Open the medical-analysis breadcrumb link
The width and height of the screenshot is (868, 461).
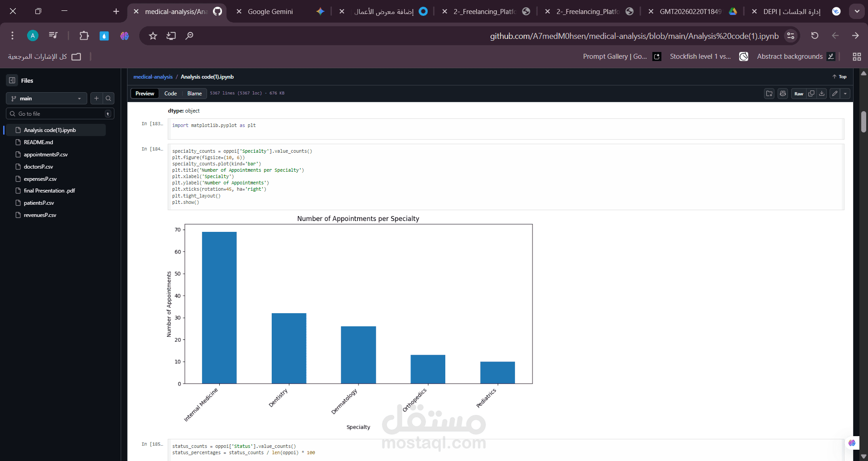[x=153, y=77]
